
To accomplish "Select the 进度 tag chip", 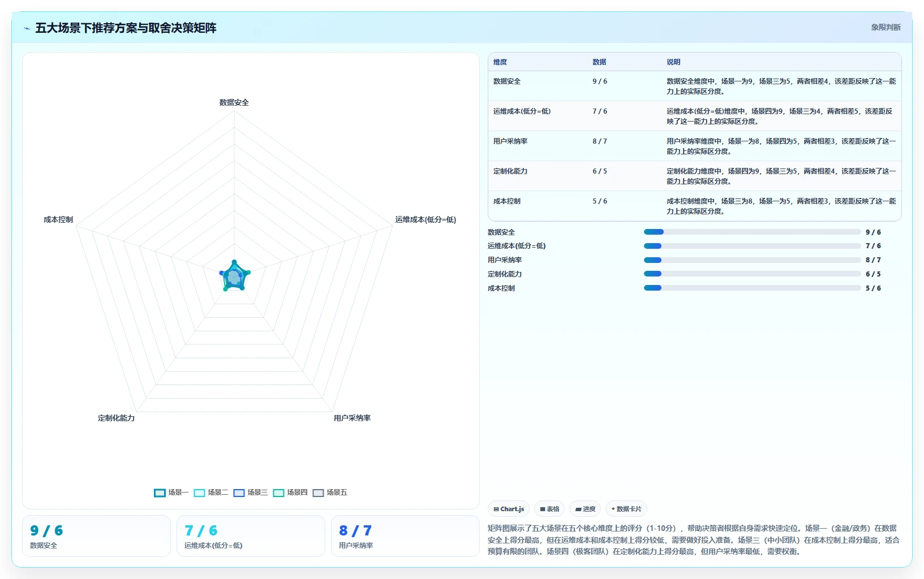I will (x=585, y=509).
